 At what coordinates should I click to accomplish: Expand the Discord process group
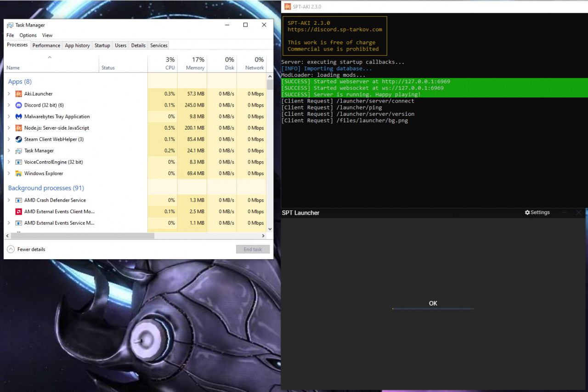pos(9,105)
